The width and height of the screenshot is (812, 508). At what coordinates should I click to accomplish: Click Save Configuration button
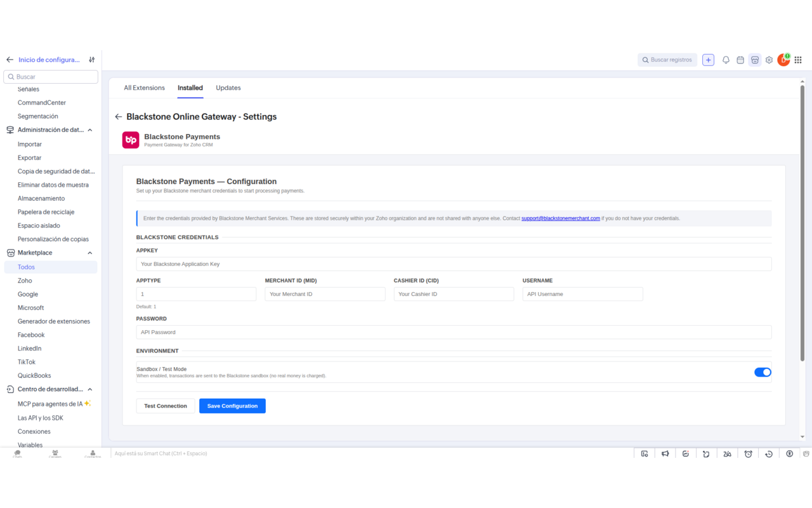pos(232,406)
